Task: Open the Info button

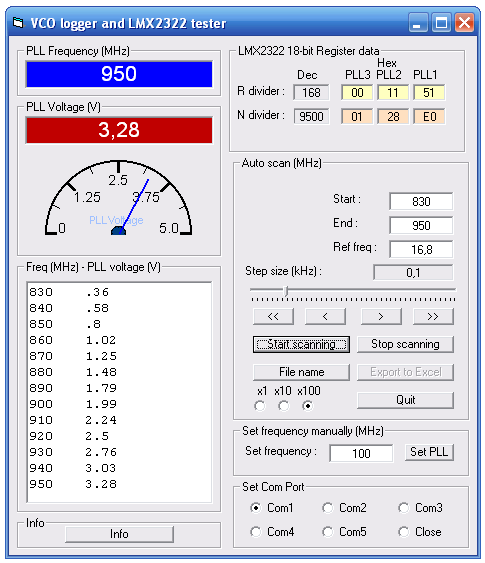Action: [x=119, y=534]
